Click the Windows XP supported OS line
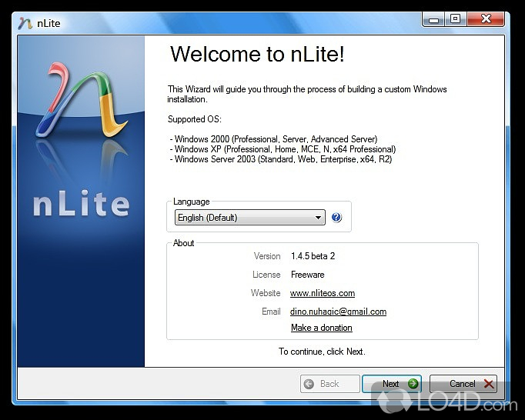The height and width of the screenshot is (420, 525). [283, 149]
